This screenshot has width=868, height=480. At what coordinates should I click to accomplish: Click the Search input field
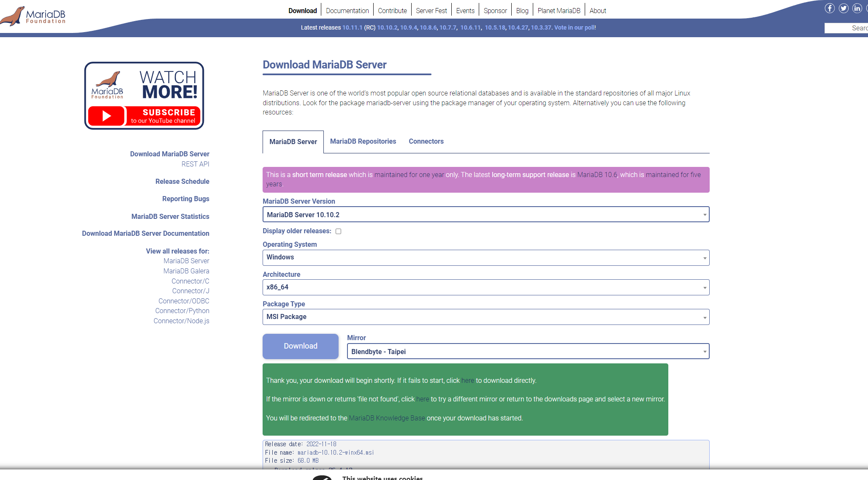click(x=846, y=28)
